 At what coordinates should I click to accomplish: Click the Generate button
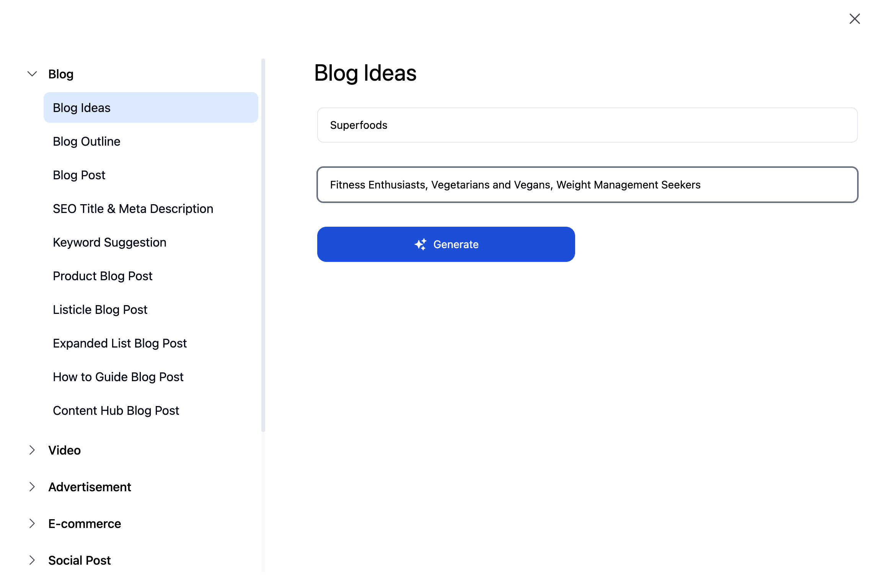point(446,244)
